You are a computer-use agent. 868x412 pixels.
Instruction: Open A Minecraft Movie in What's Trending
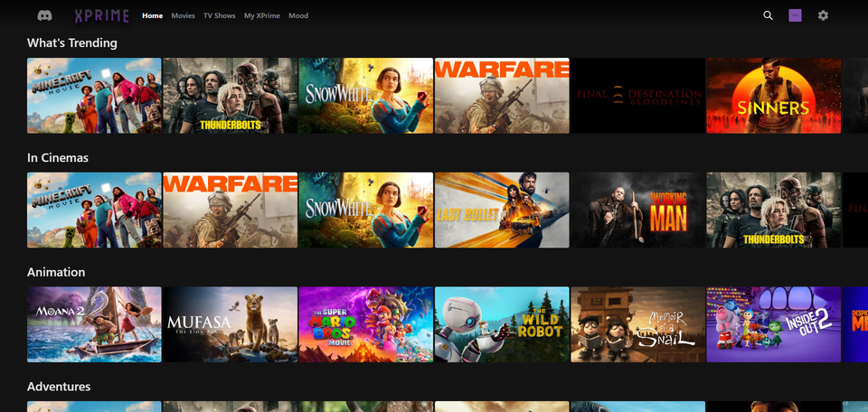click(x=94, y=96)
